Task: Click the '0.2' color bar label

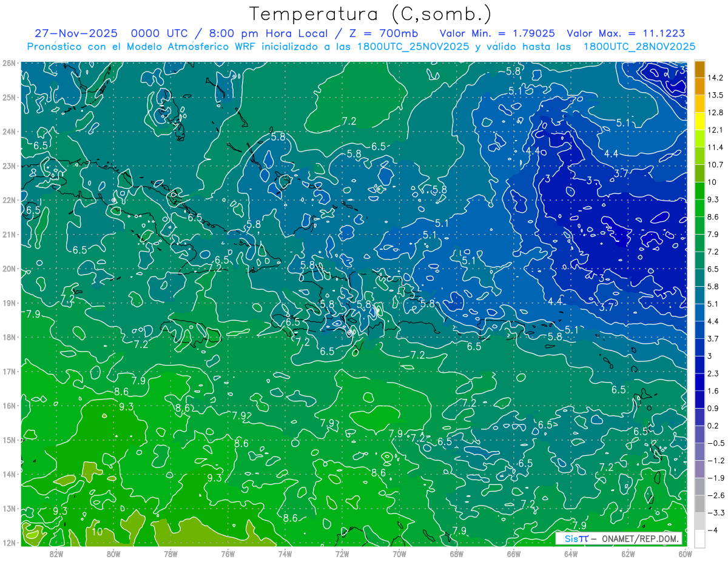Action: pos(714,426)
